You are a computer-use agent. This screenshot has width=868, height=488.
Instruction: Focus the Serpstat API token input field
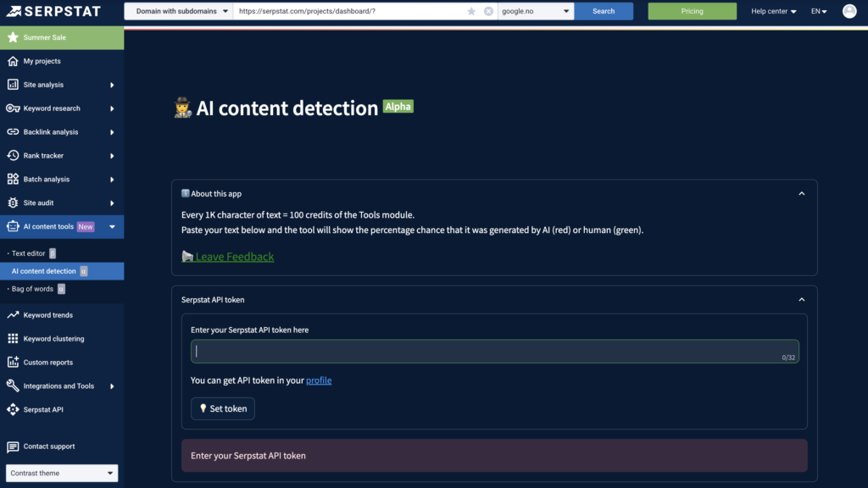495,352
